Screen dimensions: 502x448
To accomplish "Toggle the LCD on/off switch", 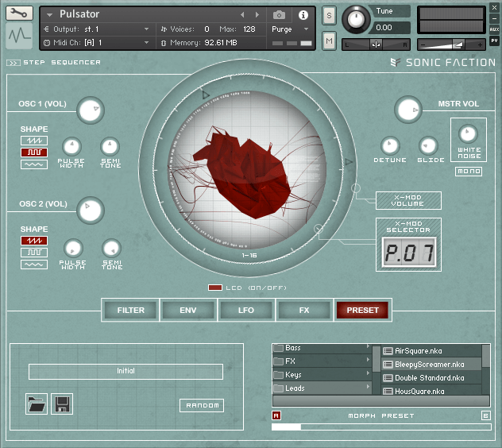I will coord(214,288).
